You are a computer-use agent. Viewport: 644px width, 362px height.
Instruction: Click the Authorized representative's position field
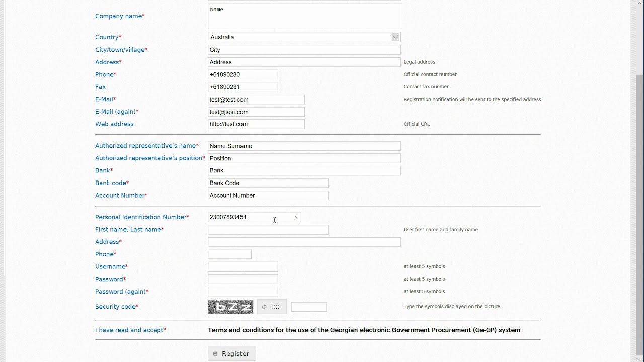[x=304, y=158]
